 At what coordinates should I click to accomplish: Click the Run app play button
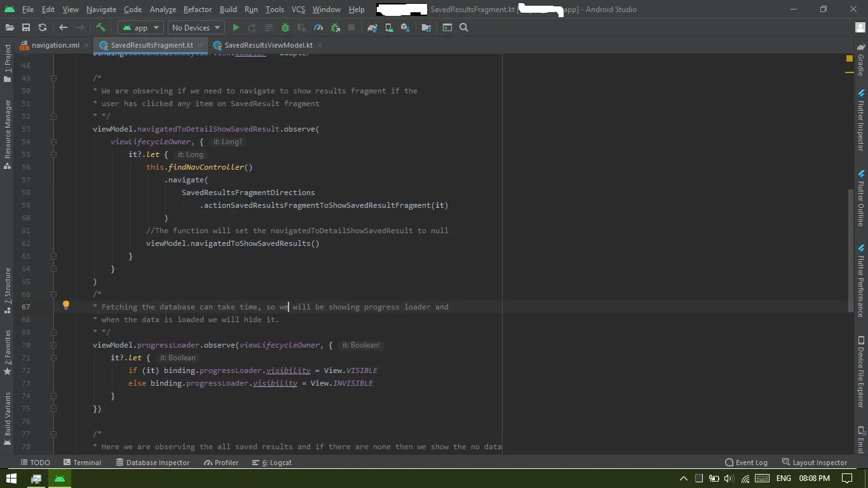pyautogui.click(x=236, y=27)
